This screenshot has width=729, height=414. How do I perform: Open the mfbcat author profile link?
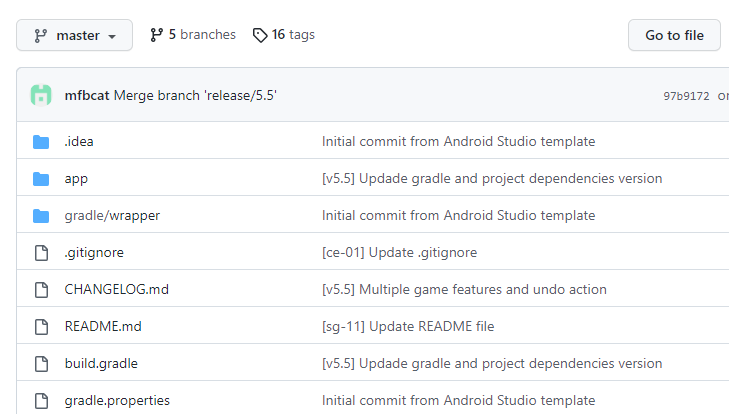[x=87, y=96]
